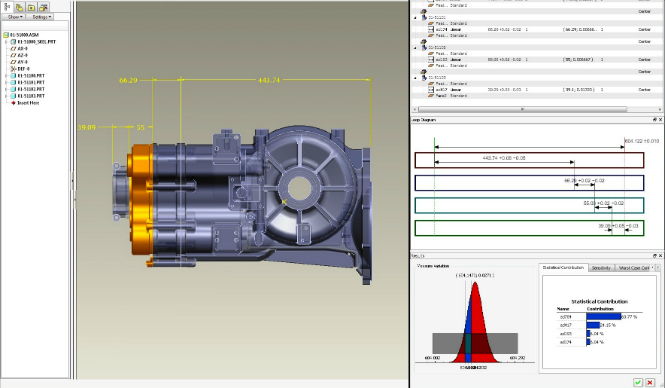Viewport: 665px width, 388px height.
Task: Click the part icon of first visible group
Action: point(424,16)
